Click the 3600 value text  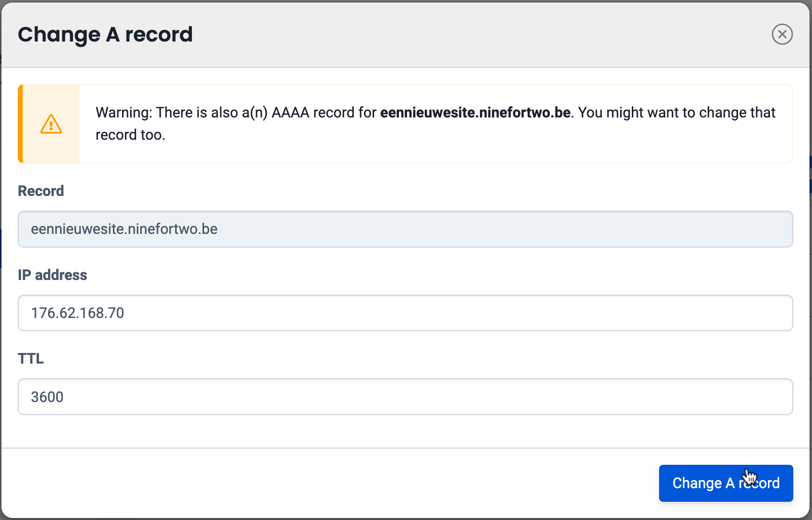coord(47,397)
